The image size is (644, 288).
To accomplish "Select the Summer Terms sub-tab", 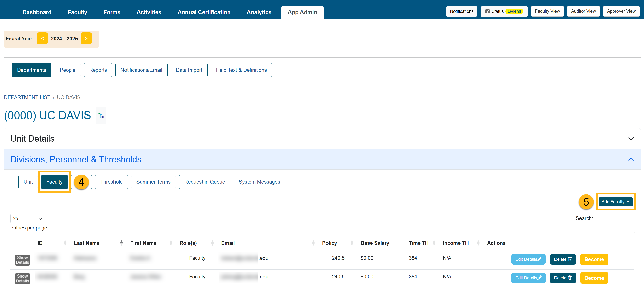I will (153, 182).
